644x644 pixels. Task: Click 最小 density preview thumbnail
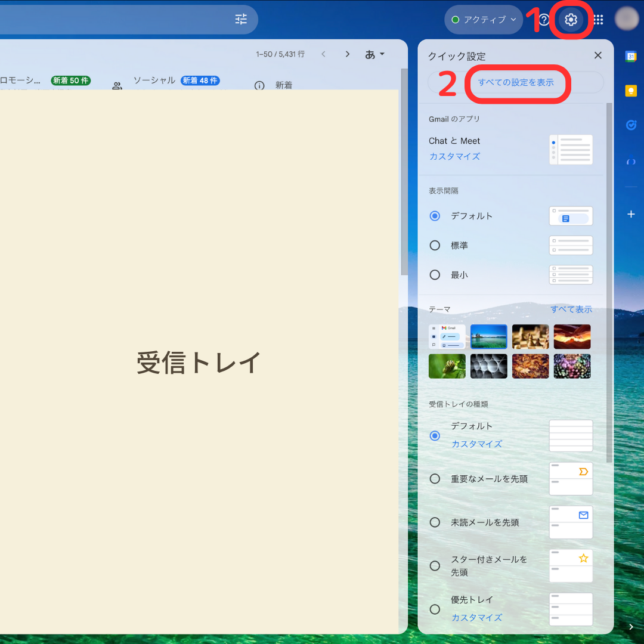pos(571,275)
